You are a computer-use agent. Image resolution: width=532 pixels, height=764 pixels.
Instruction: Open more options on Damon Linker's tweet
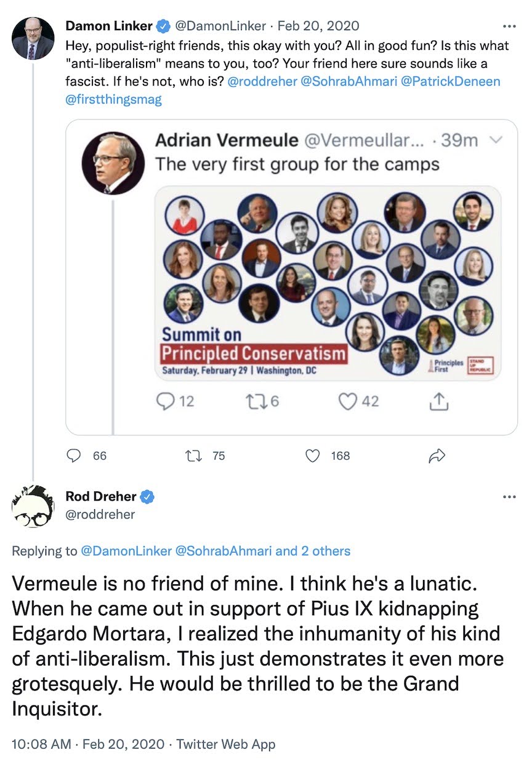(x=509, y=26)
